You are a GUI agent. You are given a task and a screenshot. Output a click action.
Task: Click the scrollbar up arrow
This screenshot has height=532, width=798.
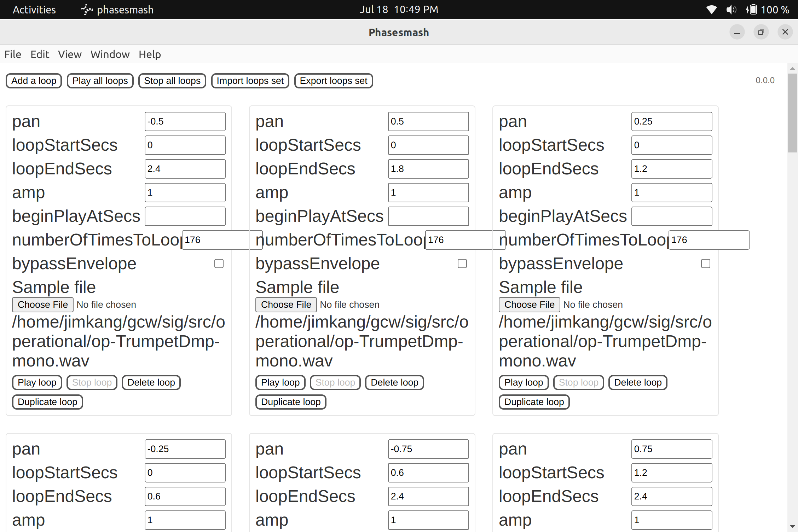(792, 68)
